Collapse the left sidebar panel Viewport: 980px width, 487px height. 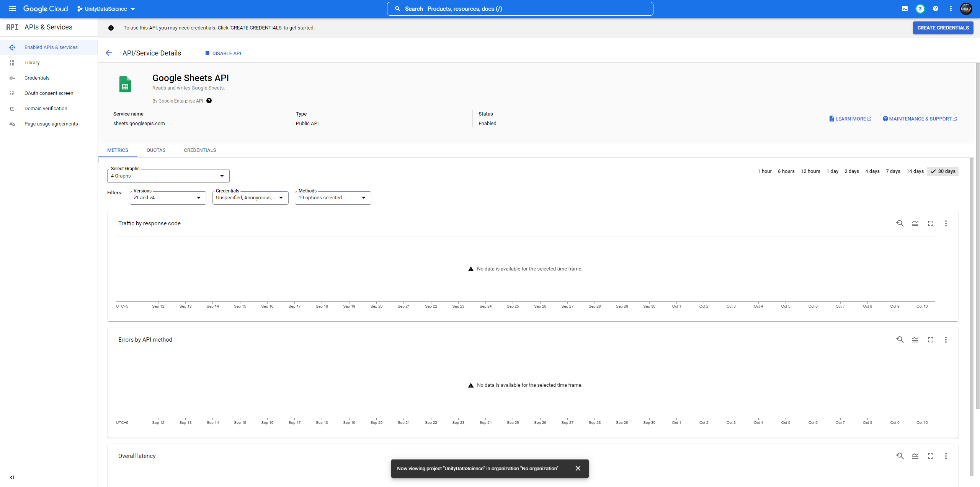[x=12, y=477]
